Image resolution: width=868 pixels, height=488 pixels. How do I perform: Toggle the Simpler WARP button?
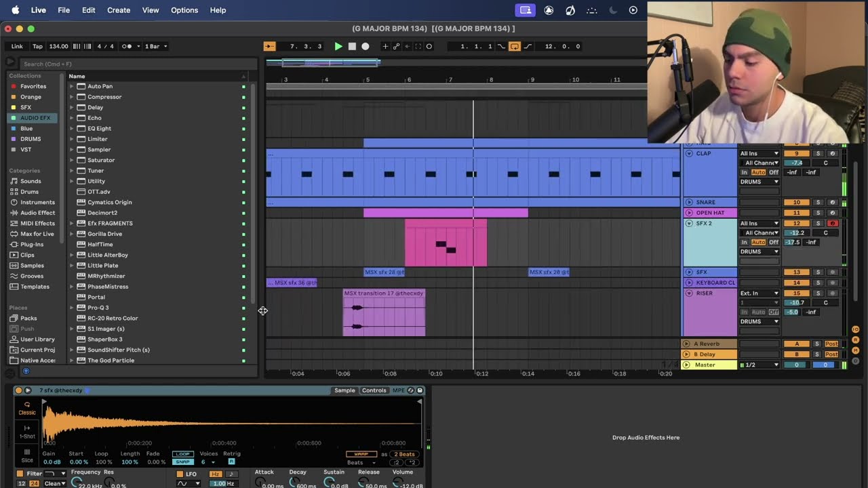(361, 454)
